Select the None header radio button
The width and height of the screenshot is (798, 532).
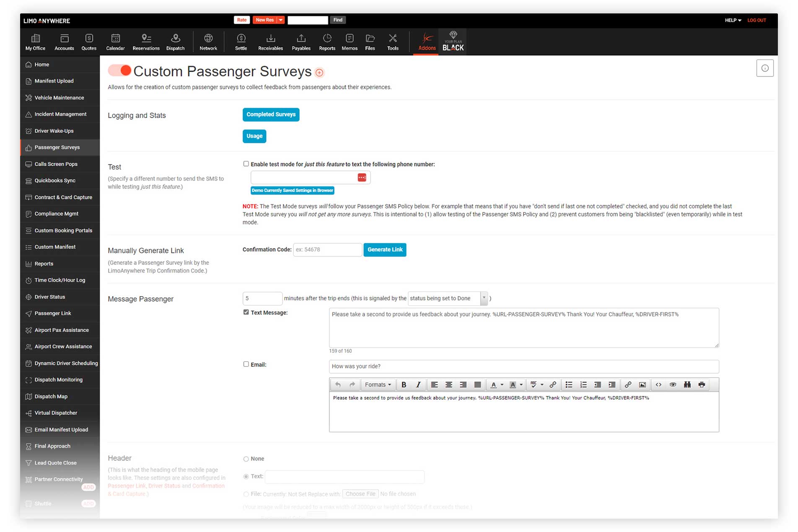click(246, 459)
